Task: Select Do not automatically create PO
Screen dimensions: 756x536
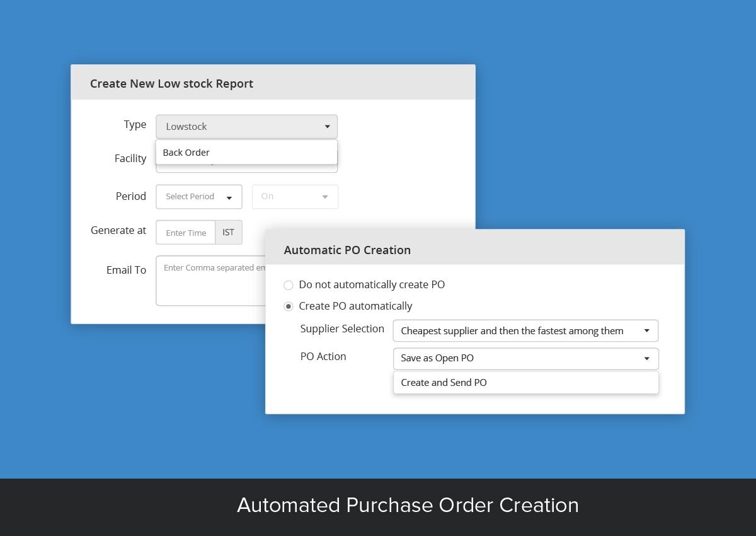Action: point(289,285)
